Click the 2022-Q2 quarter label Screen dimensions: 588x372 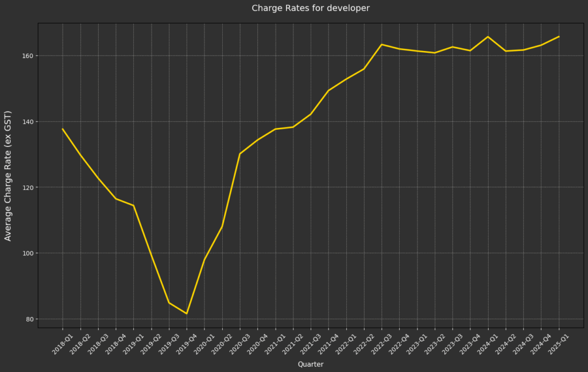[363, 344]
